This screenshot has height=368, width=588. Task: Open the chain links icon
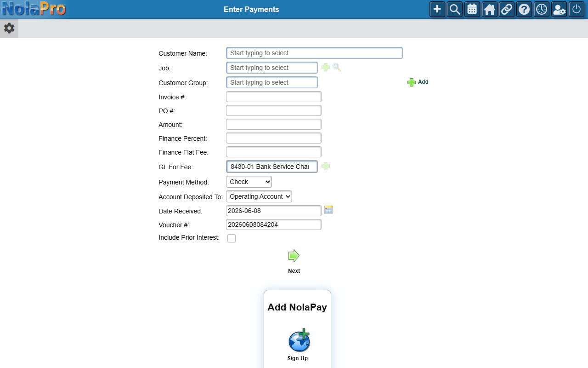[507, 9]
